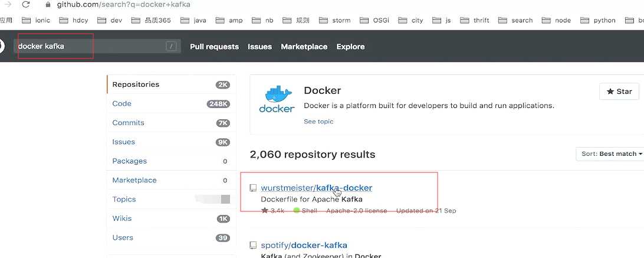
Task: Open the js bookmarks folder
Action: tap(442, 20)
